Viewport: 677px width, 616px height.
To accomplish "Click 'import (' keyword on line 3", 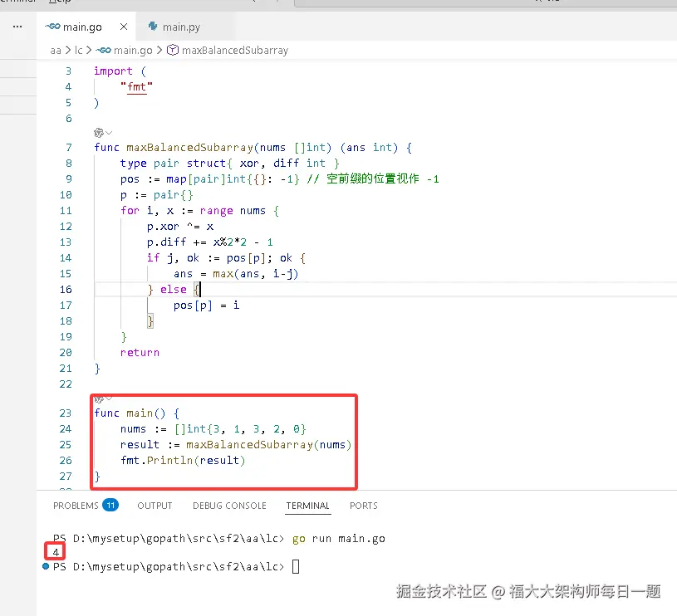I will click(x=120, y=71).
